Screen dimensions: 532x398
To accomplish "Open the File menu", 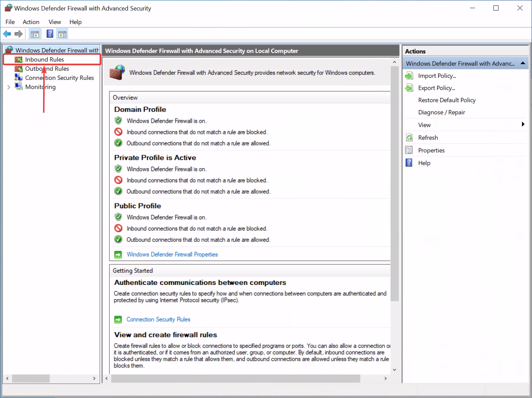I will 10,22.
